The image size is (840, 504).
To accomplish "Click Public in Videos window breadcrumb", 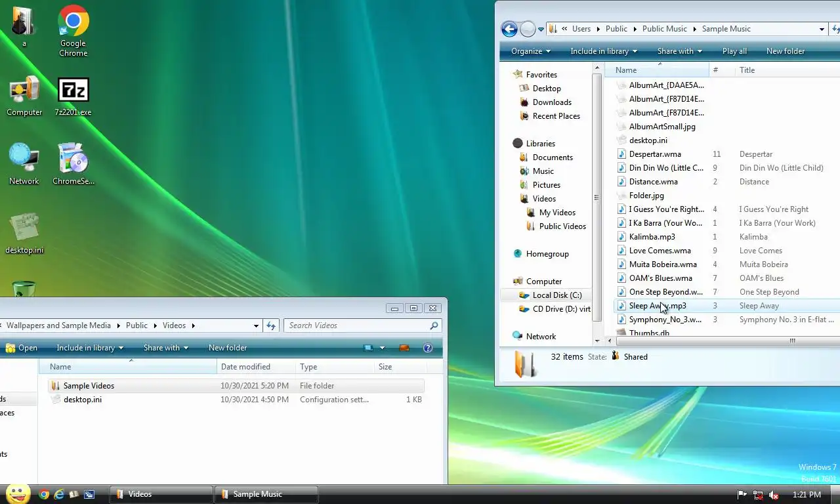I will click(136, 325).
